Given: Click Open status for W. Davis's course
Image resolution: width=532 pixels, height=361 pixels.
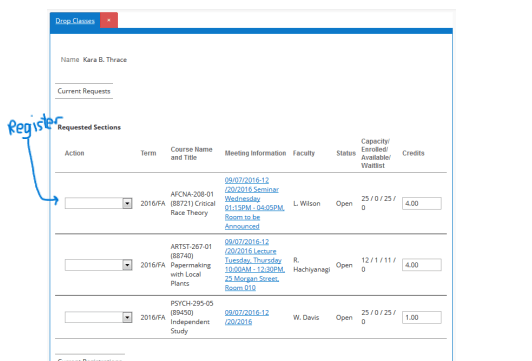Looking at the screenshot, I should 344,317.
